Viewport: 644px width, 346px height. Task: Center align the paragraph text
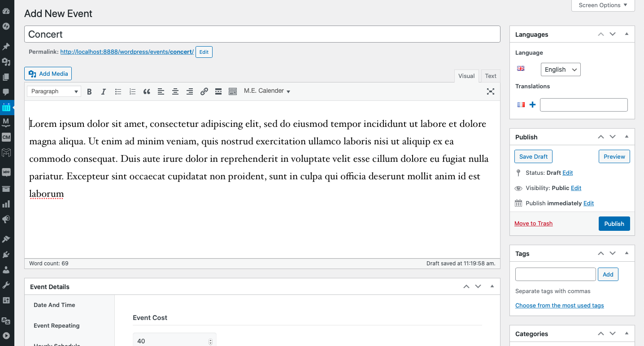pos(175,91)
